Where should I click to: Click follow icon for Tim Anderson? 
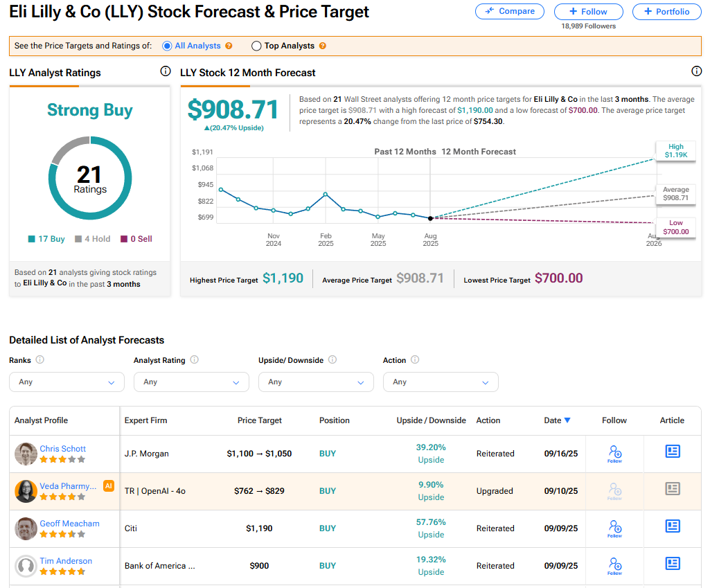pyautogui.click(x=614, y=566)
